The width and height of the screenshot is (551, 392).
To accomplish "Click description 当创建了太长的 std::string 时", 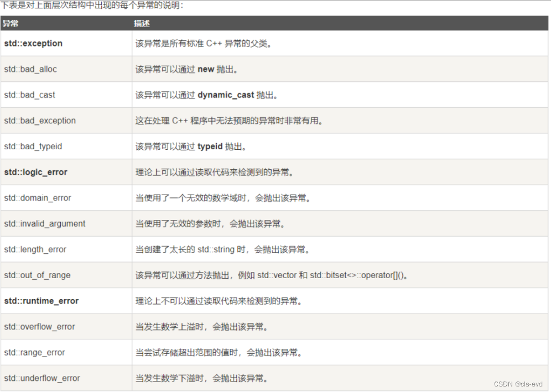I will [222, 249].
